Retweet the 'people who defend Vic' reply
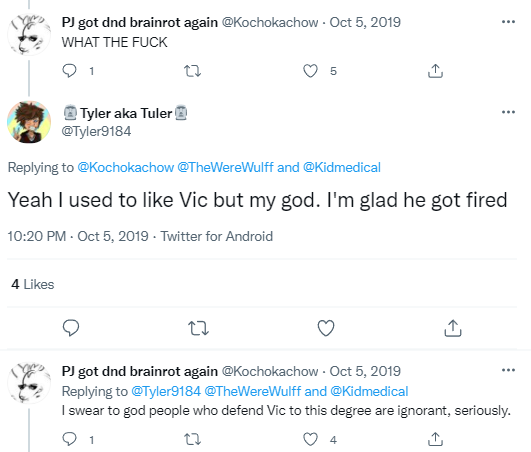The width and height of the screenshot is (531, 452). click(x=192, y=439)
